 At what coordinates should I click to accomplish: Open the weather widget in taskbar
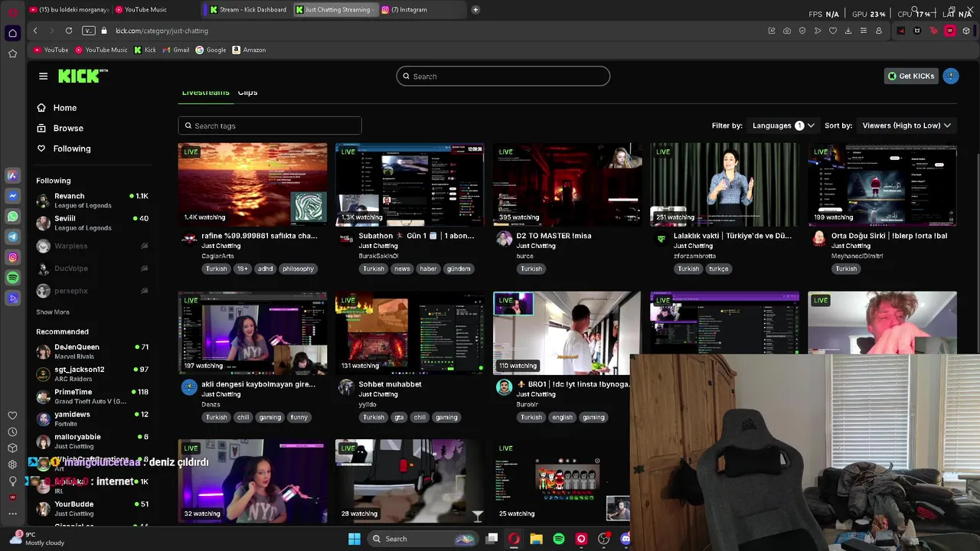point(38,539)
